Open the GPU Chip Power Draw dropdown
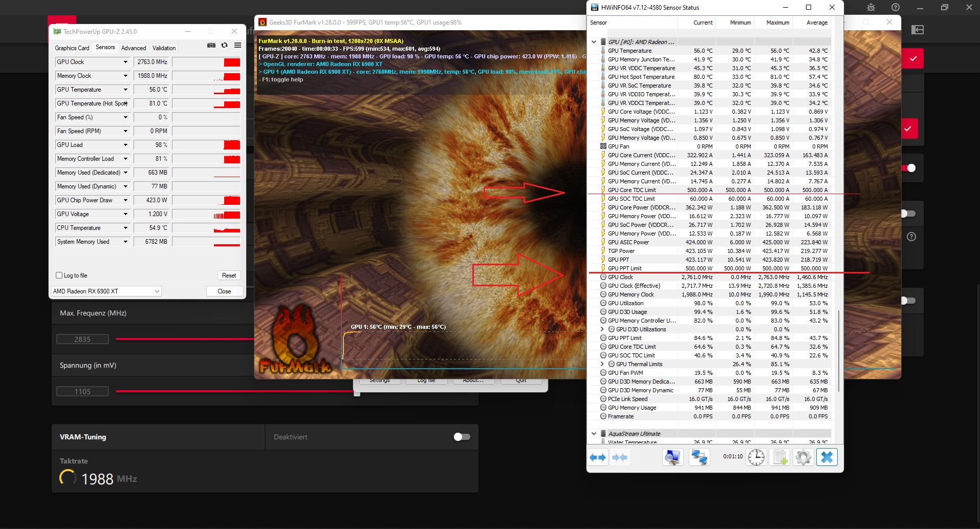Viewport: 980px width, 529px height. pyautogui.click(x=125, y=200)
